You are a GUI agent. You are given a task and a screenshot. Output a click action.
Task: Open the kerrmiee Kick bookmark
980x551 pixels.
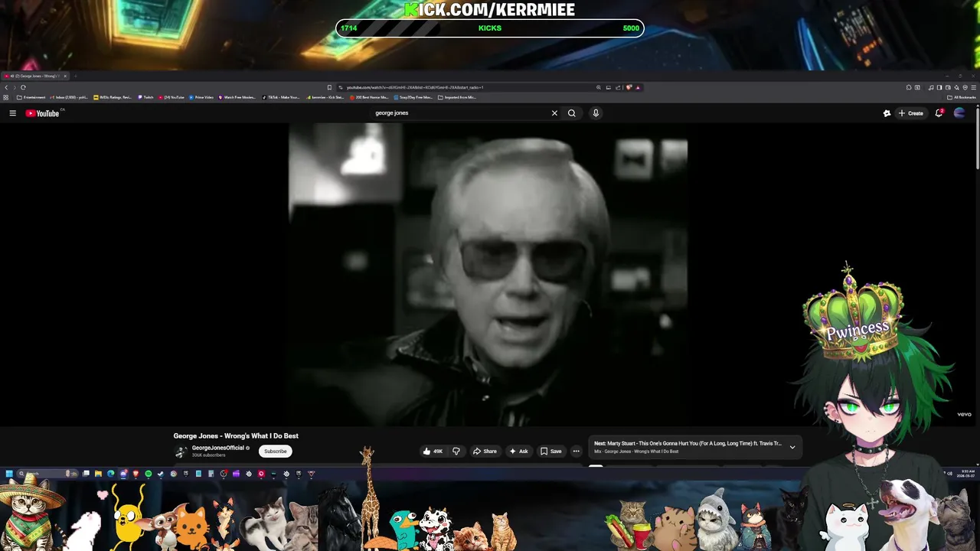(x=325, y=97)
